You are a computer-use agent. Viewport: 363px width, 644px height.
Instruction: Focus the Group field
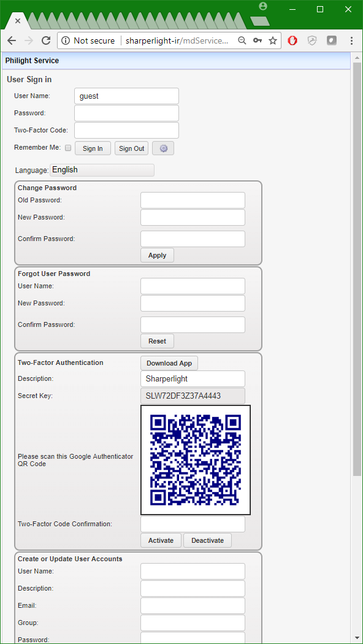click(x=193, y=623)
